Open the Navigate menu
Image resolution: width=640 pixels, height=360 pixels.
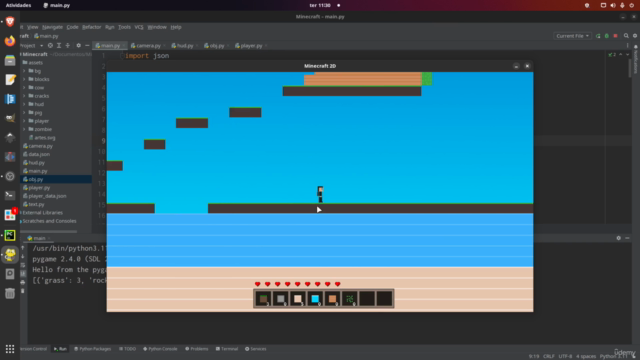pyautogui.click(x=52, y=27)
